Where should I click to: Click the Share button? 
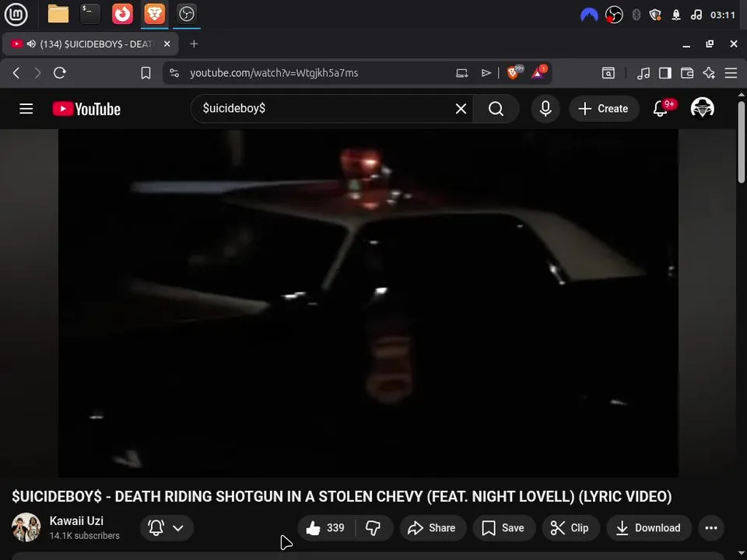(x=433, y=527)
